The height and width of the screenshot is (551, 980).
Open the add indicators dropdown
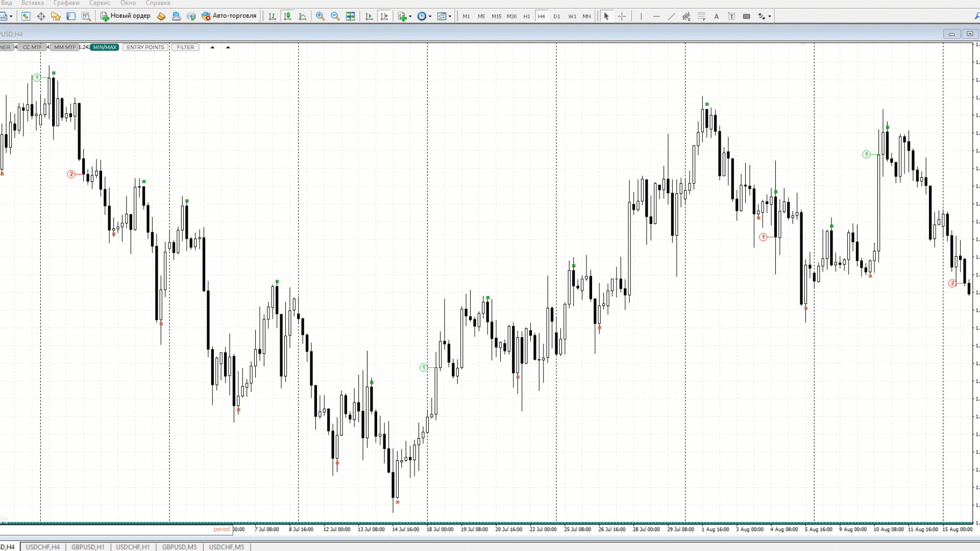tap(405, 16)
